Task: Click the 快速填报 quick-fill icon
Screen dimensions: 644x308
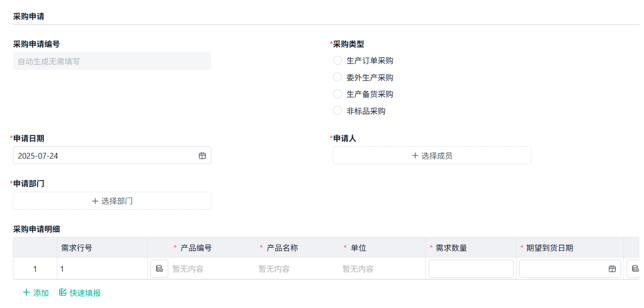Action: (63, 292)
